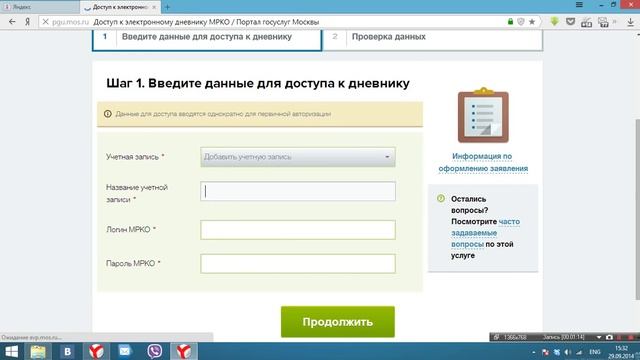The width and height of the screenshot is (640, 360).
Task: Open the green download arrow extension
Action: (x=554, y=21)
